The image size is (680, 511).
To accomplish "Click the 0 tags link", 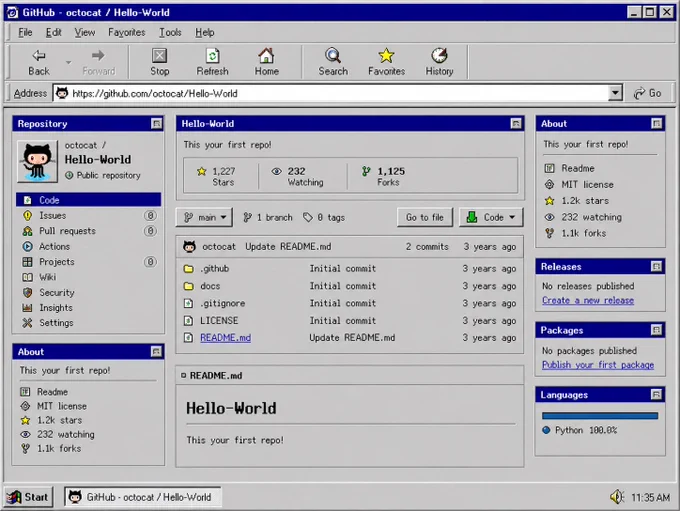I will pyautogui.click(x=324, y=217).
